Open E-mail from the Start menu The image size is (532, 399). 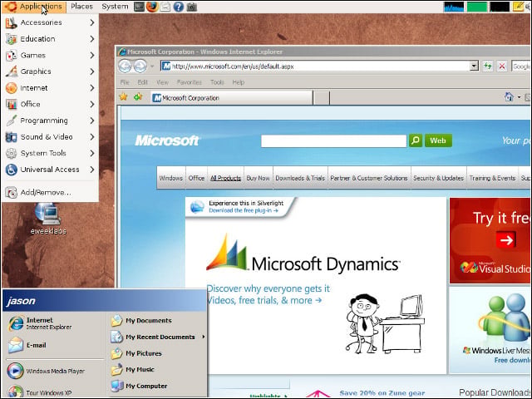click(x=27, y=346)
